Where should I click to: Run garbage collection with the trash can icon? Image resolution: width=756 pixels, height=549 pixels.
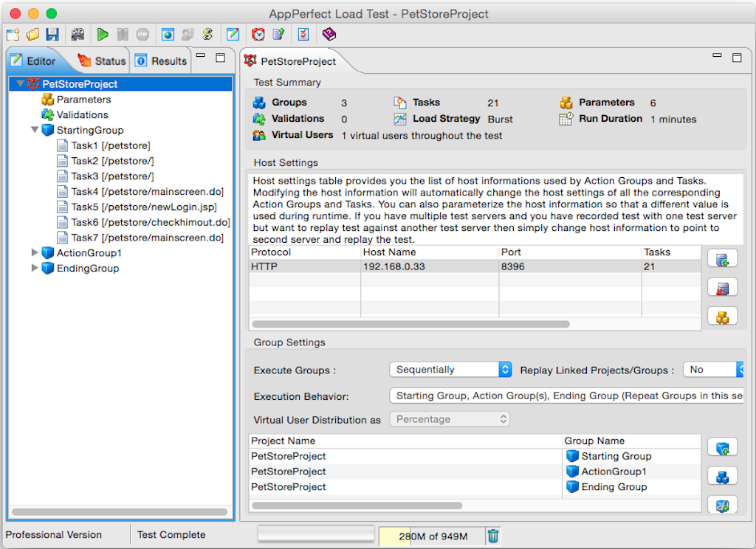(x=492, y=536)
